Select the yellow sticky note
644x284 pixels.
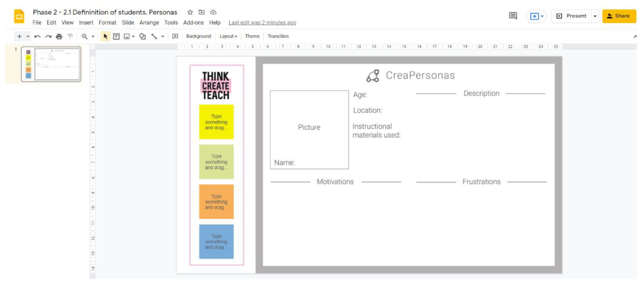(x=216, y=122)
